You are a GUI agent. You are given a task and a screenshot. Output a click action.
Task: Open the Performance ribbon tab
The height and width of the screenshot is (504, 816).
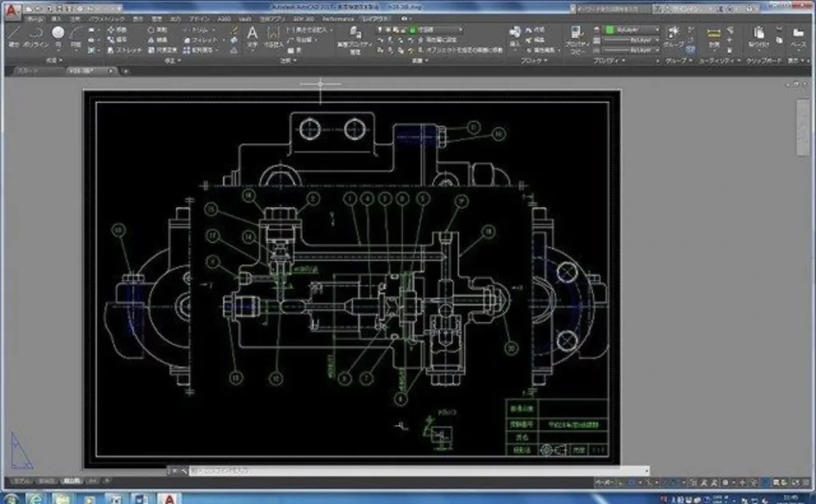[x=338, y=19]
